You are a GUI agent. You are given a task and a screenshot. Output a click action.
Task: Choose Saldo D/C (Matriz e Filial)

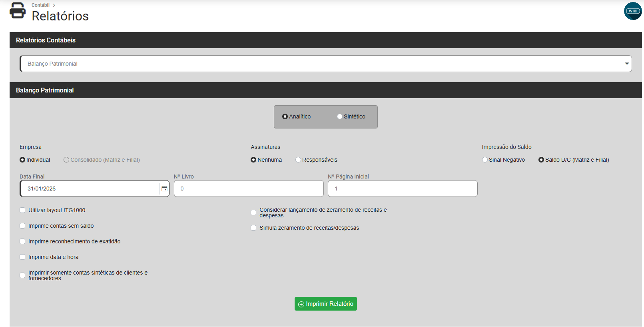point(541,160)
